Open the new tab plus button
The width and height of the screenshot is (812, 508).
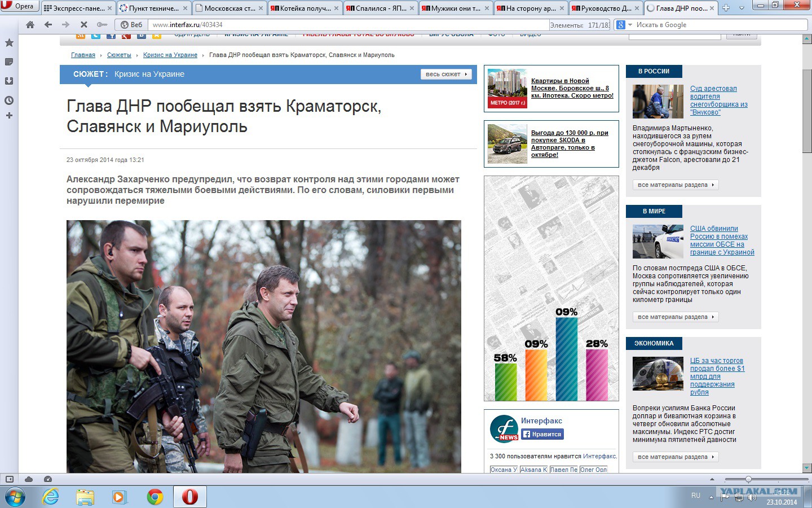coord(726,8)
